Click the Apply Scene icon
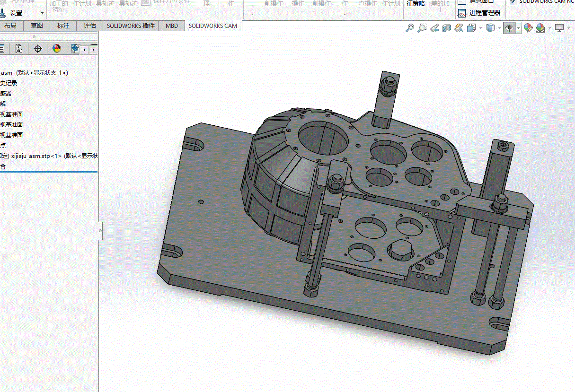The image size is (575, 392). tap(540, 28)
